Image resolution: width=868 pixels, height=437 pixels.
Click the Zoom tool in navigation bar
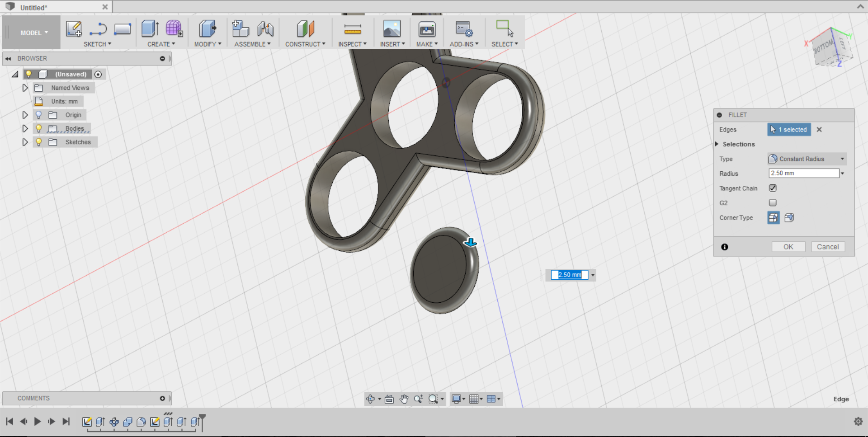[418, 399]
